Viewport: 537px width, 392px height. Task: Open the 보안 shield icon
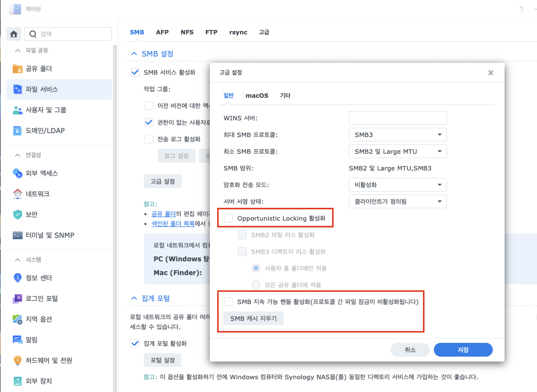(18, 215)
